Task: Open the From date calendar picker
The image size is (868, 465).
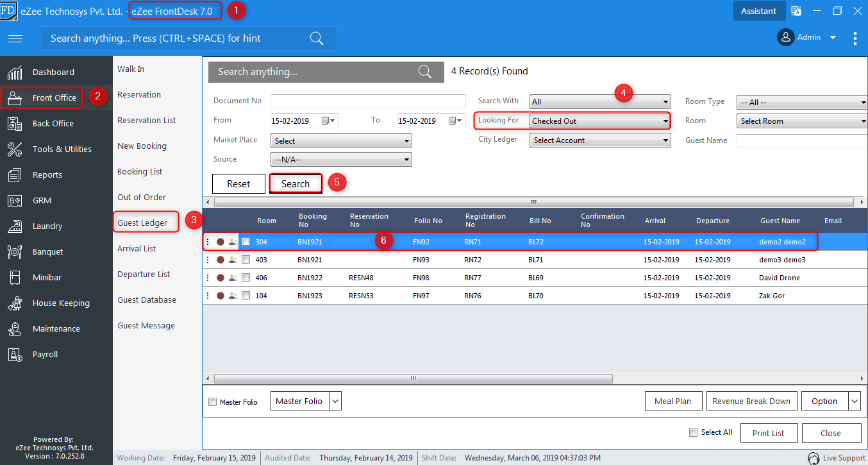Action: click(x=329, y=121)
